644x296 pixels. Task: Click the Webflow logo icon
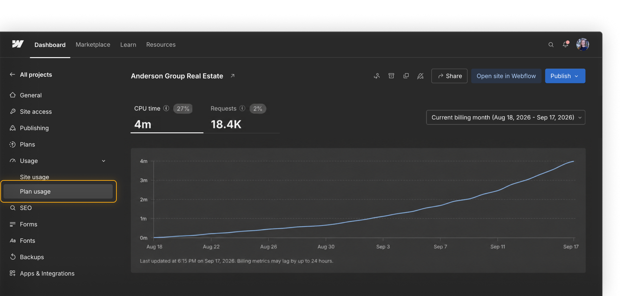(x=18, y=44)
